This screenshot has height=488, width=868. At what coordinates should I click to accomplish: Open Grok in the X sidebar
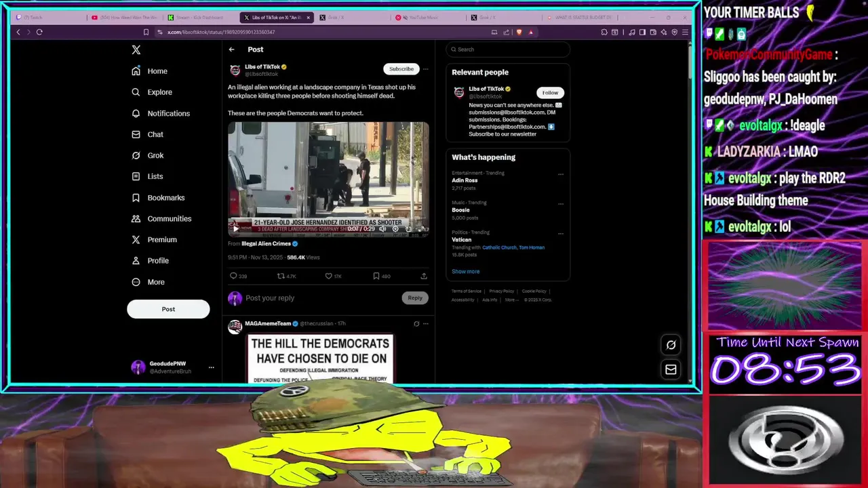147,155
